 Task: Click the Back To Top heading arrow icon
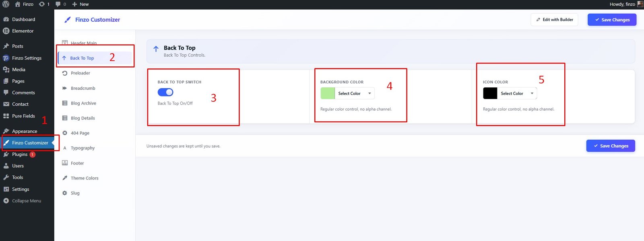[x=156, y=49]
